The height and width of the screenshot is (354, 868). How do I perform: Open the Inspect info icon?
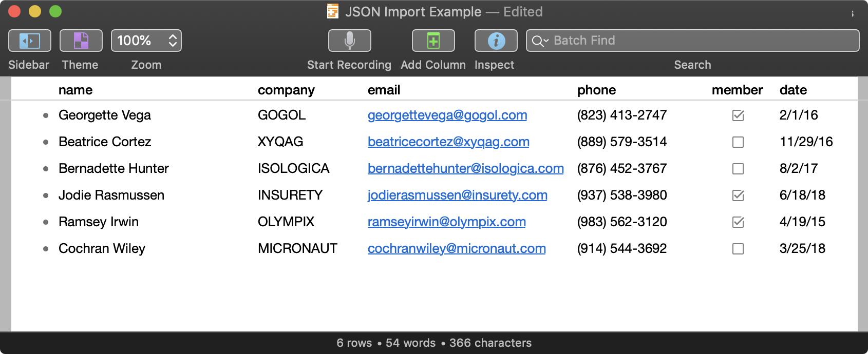click(x=496, y=41)
